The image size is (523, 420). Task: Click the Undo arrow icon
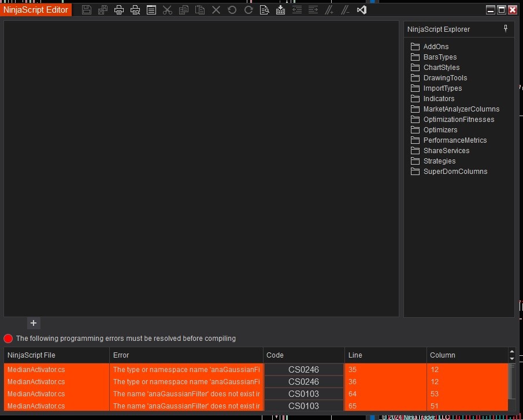(232, 10)
